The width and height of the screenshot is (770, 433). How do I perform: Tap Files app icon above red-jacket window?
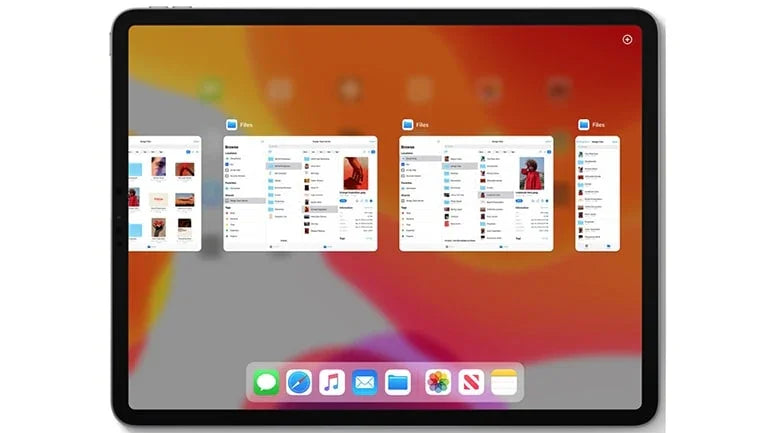coord(408,125)
